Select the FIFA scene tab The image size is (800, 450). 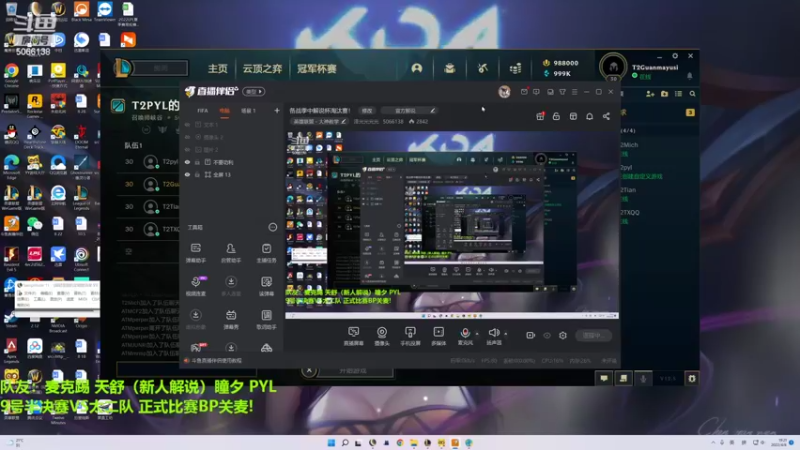pos(203,111)
